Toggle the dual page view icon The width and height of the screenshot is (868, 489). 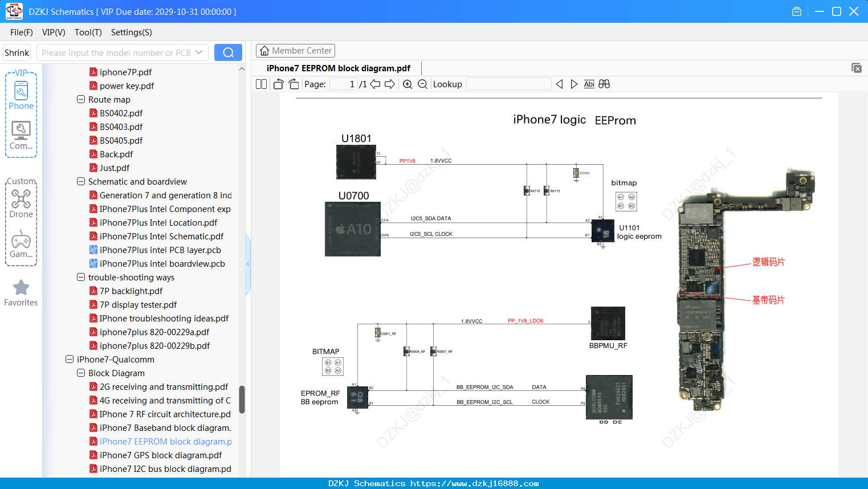click(x=261, y=84)
